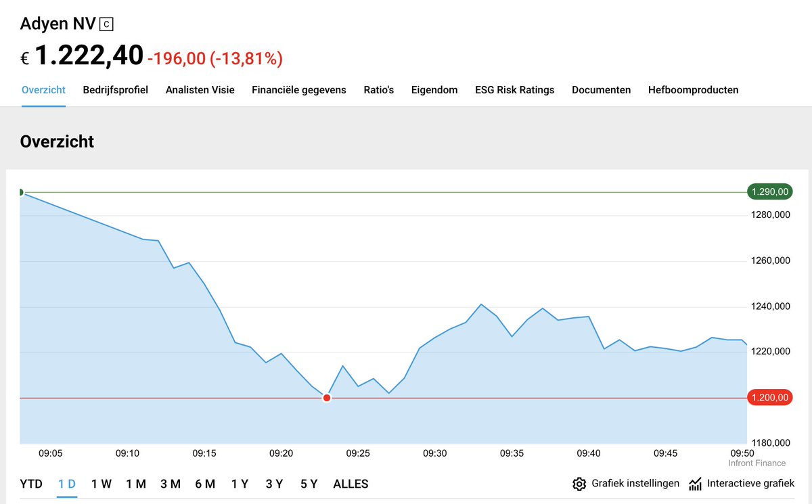812x504 pixels.
Task: Select the YTD chart period
Action: click(x=31, y=484)
